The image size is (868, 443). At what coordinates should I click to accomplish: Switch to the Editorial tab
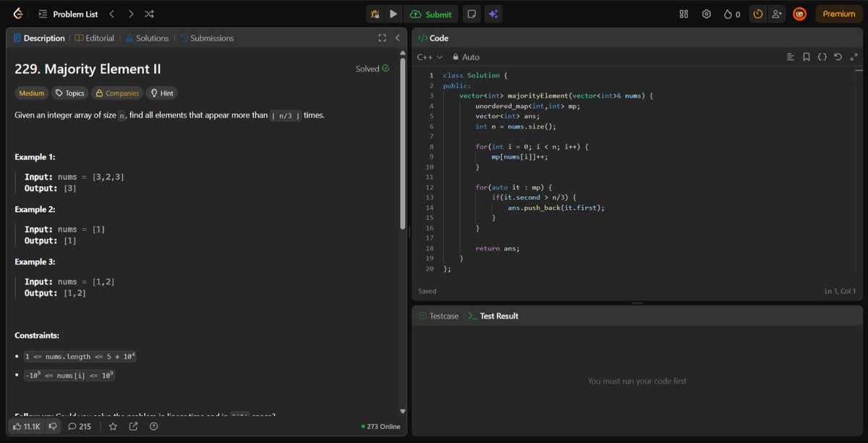coord(95,38)
